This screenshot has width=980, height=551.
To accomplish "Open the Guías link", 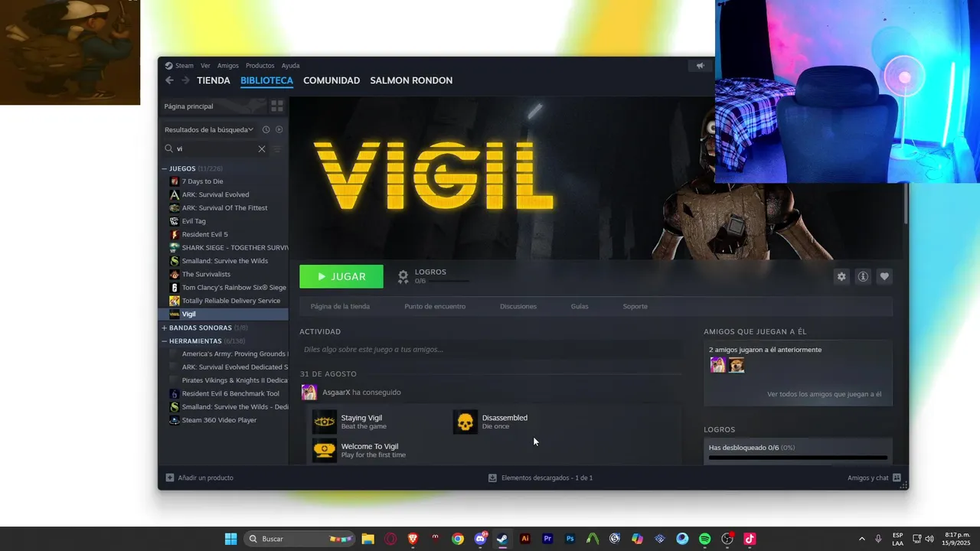I will 580,307.
